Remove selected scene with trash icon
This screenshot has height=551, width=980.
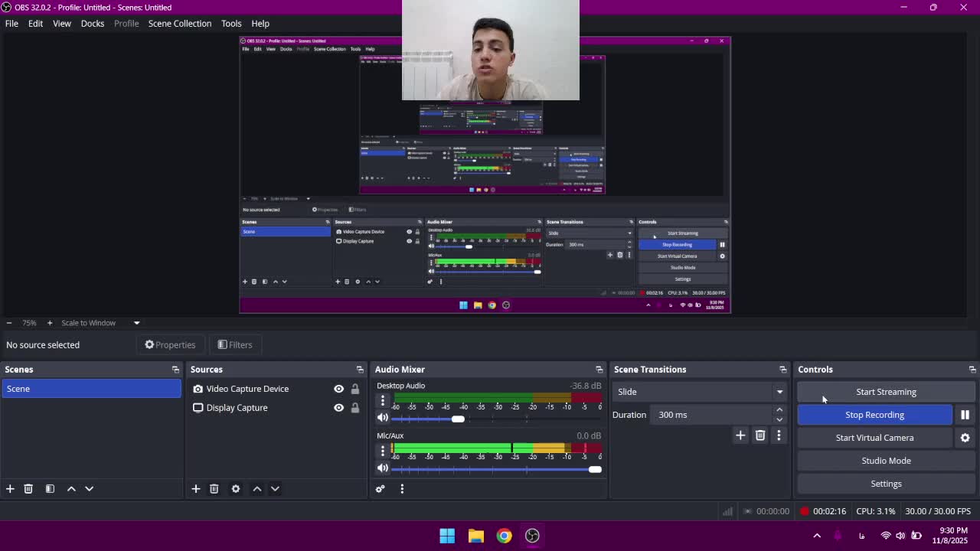coord(28,489)
